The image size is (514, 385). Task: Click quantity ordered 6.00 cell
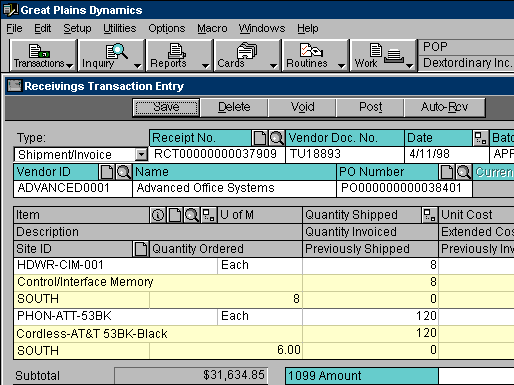click(226, 350)
